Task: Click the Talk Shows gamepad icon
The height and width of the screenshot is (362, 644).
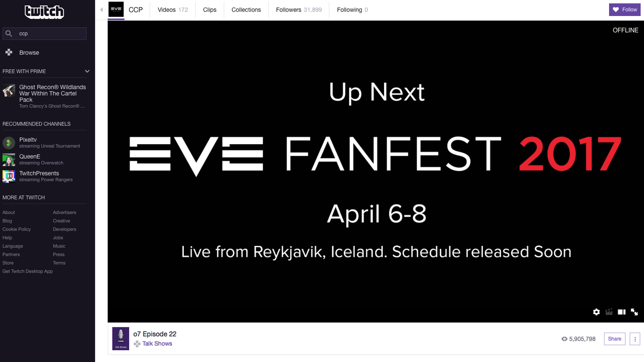Action: [137, 344]
